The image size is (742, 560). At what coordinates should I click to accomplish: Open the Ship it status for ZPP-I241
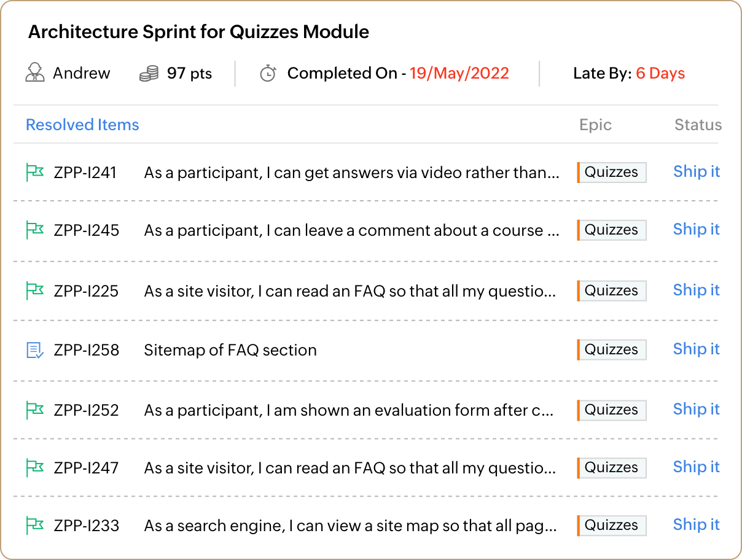(697, 171)
